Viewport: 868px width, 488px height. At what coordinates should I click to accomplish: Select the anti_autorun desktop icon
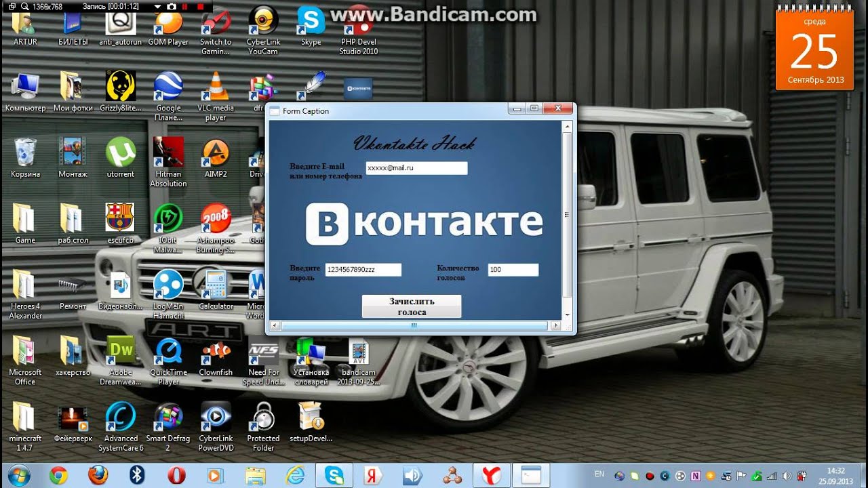tap(121, 28)
